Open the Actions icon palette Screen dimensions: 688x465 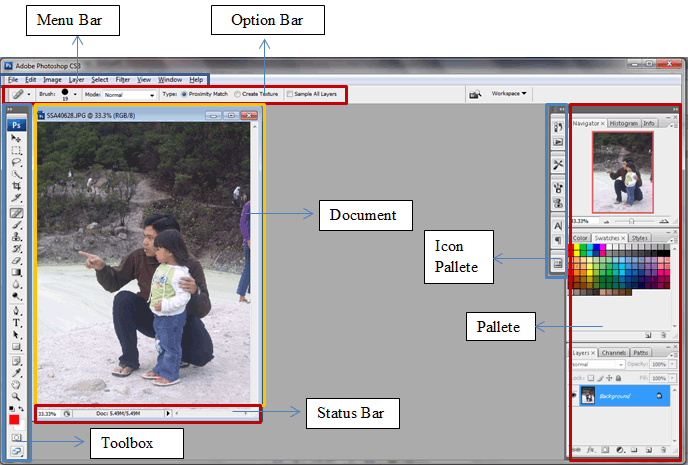pos(558,142)
